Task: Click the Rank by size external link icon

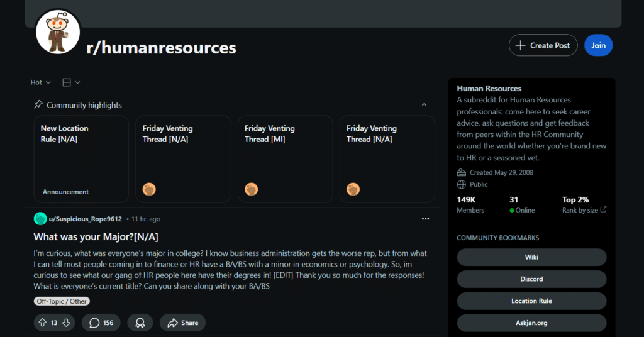Action: pyautogui.click(x=604, y=210)
